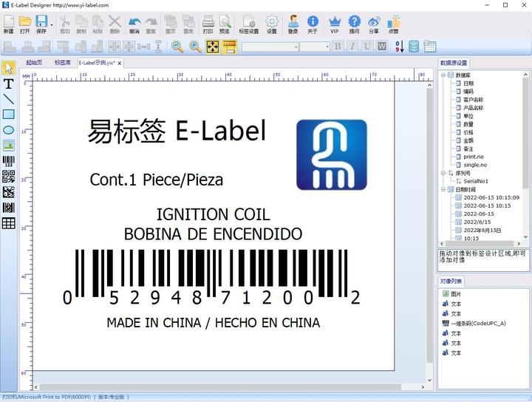Select the Ellipse shape tool

[8, 130]
